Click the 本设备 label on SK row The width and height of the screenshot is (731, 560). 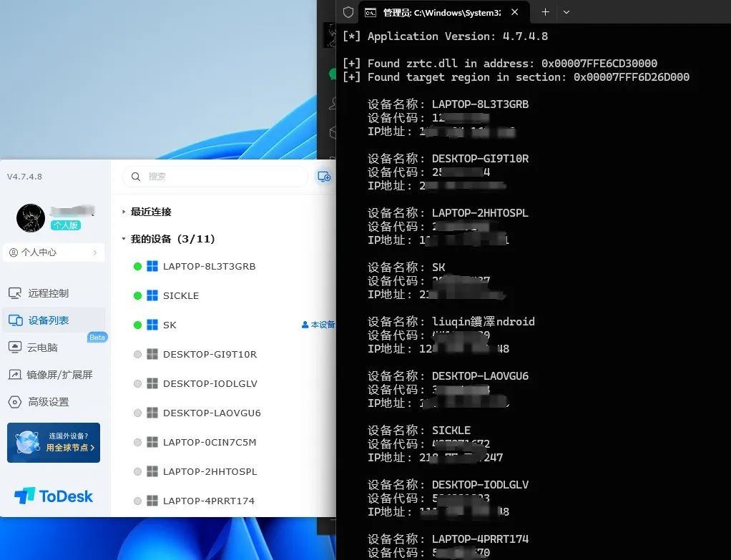[x=318, y=325]
